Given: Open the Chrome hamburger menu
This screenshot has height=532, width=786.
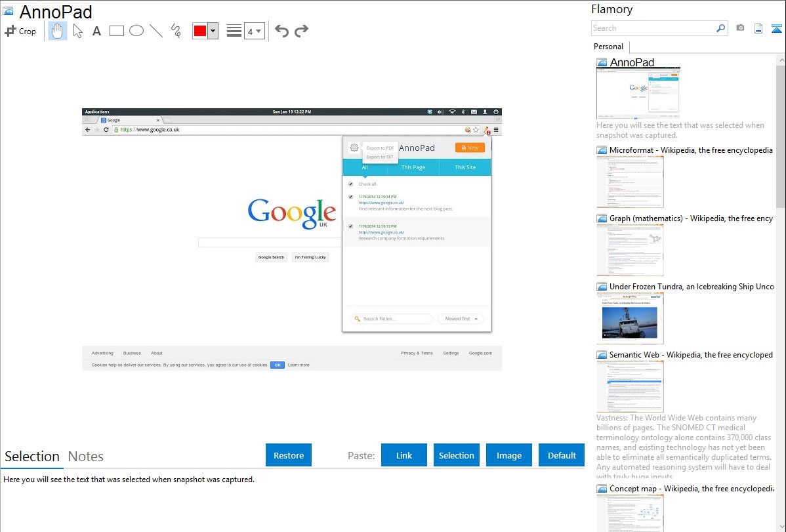Looking at the screenshot, I should coord(496,130).
